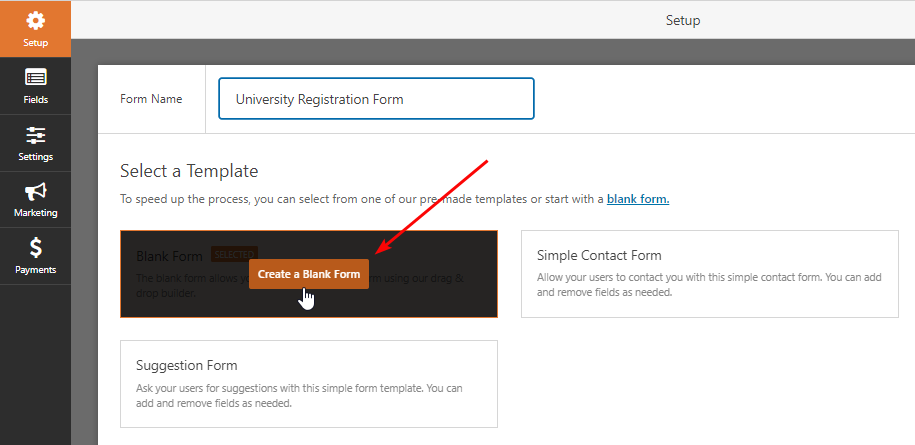
Task: Click the Setup gear icon
Action: click(35, 21)
